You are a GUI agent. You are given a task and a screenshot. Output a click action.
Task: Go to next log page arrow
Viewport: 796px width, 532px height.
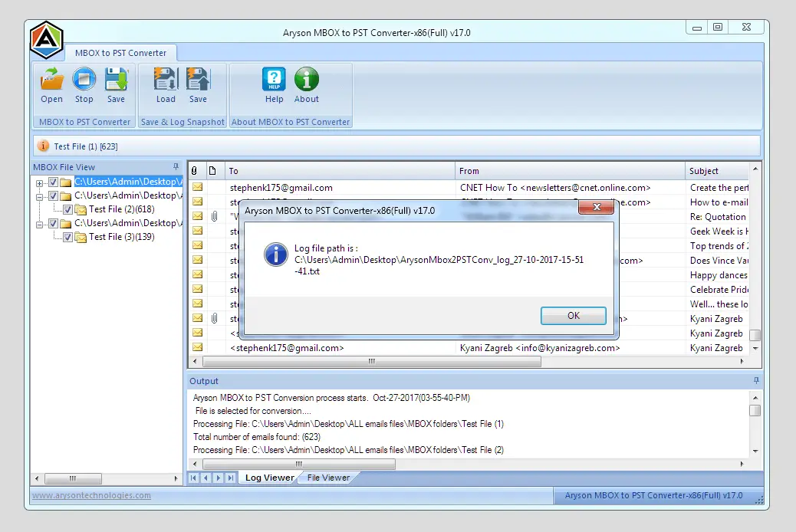219,478
